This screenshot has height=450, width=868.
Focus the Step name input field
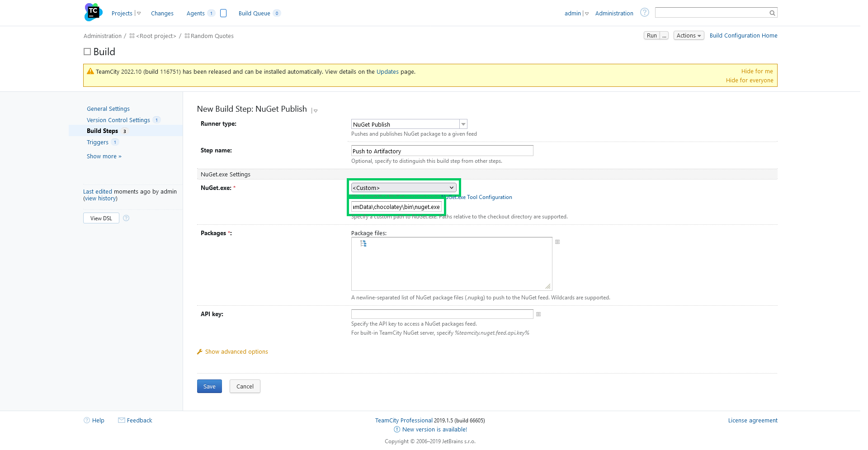point(442,151)
